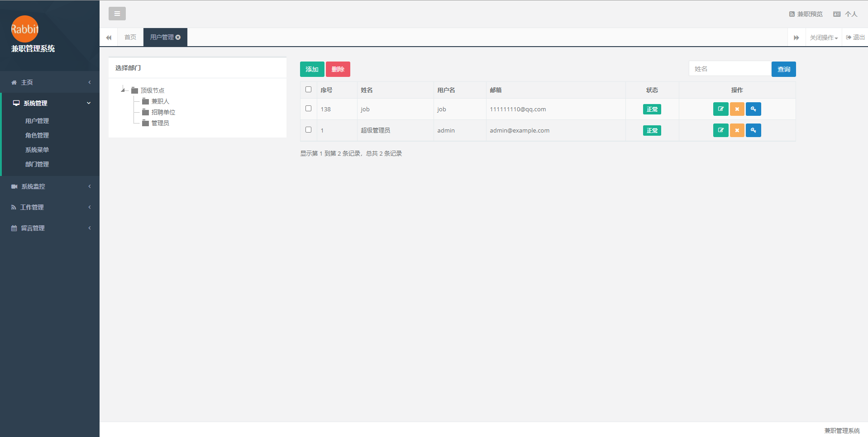Screen dimensions: 868x437
Task: Expand the 主页 sidebar menu
Action: [50, 82]
